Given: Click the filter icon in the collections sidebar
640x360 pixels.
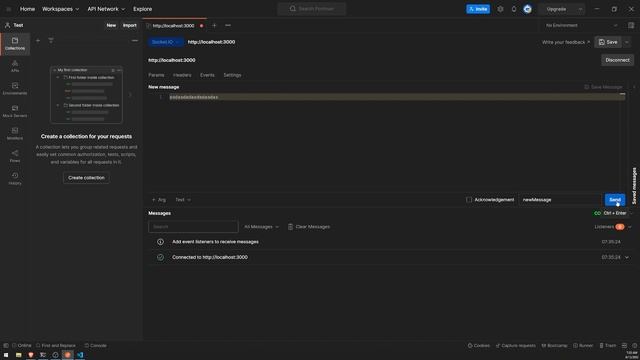Looking at the screenshot, I should [x=51, y=40].
